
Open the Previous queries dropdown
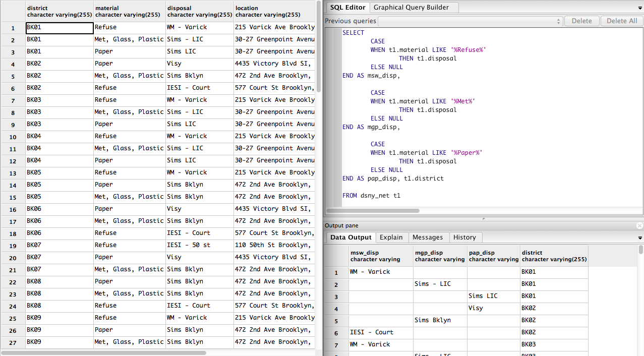click(470, 21)
